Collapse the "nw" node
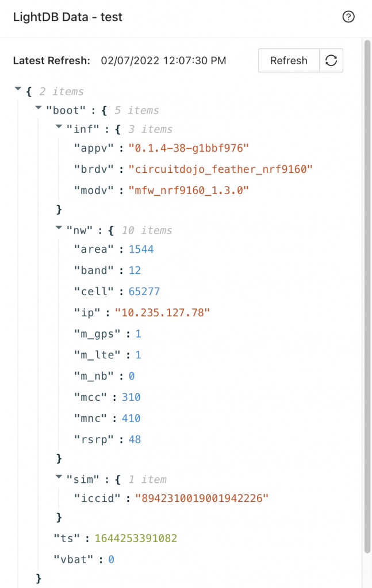The height and width of the screenshot is (588, 372). tap(58, 227)
